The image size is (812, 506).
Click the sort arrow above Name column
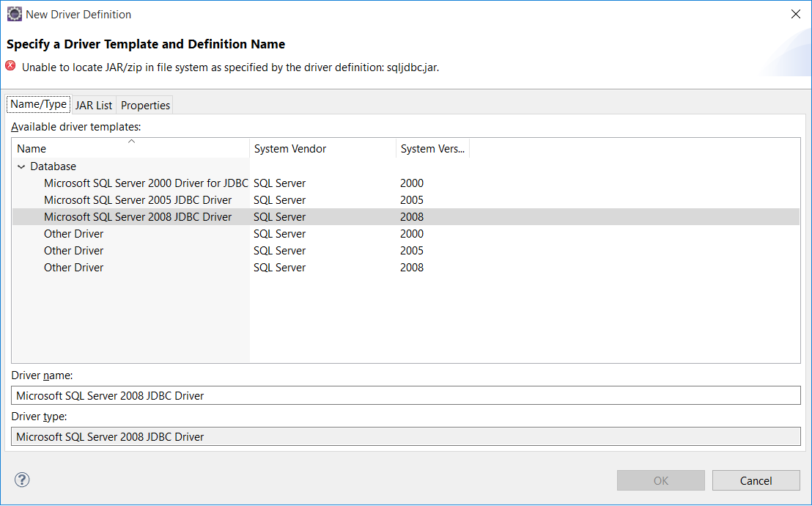(x=131, y=141)
